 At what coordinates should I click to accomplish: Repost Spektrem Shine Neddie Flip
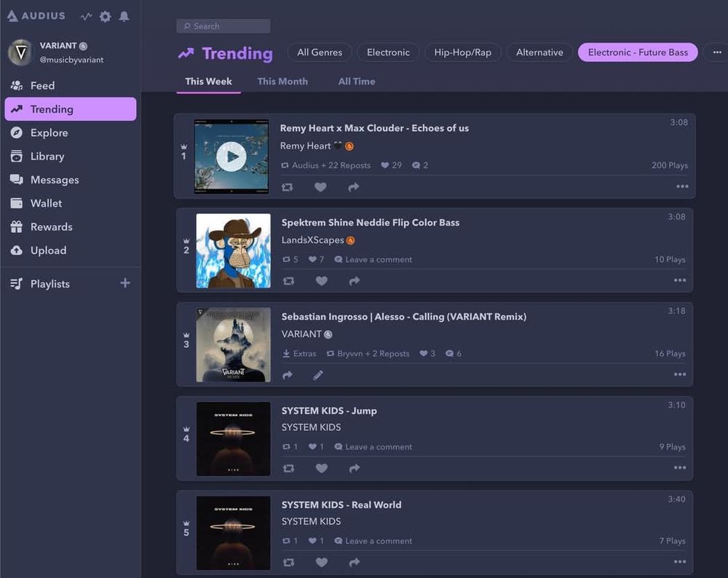pos(288,281)
